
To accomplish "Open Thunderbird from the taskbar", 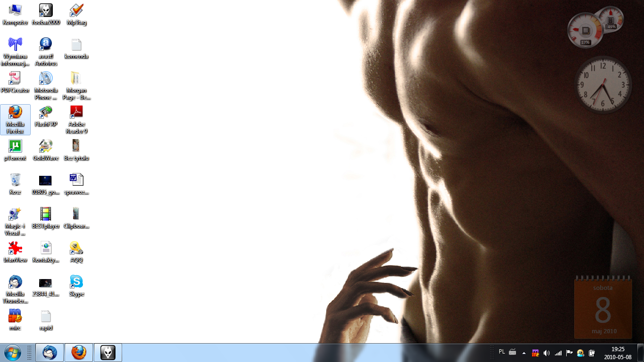I will tap(50, 353).
